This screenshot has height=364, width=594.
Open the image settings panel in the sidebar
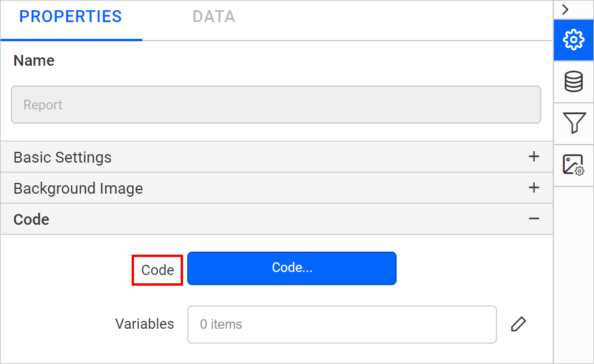(572, 165)
